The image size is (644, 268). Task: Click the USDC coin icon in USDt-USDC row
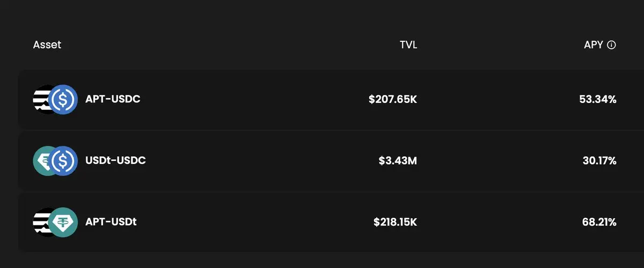point(63,161)
